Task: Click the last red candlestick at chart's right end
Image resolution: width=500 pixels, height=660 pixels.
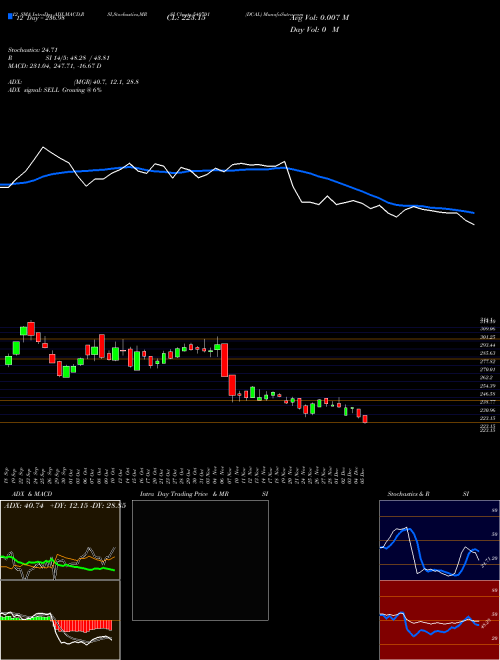Action: point(365,419)
